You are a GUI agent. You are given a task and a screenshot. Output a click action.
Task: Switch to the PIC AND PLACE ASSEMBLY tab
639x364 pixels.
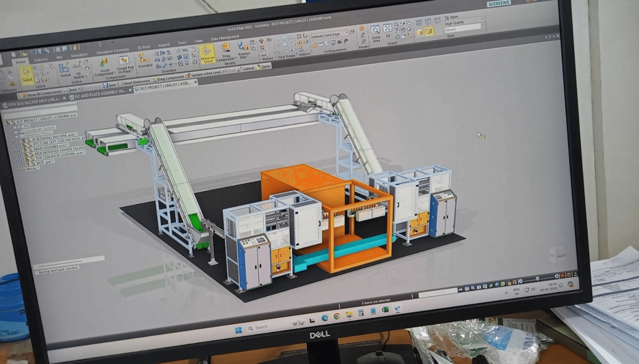(100, 94)
